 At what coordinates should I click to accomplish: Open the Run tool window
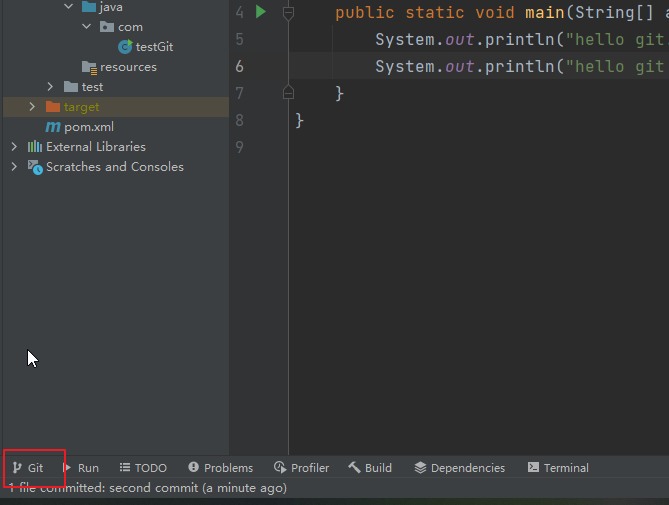[x=81, y=468]
